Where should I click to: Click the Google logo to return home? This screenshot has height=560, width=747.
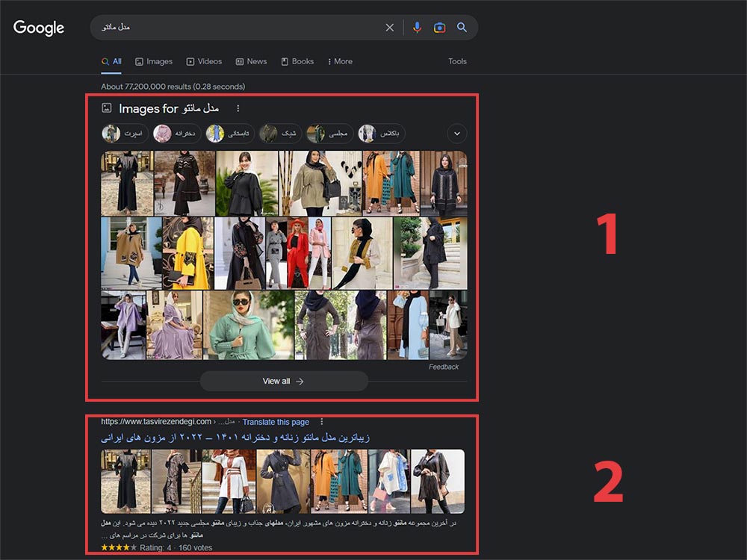coord(38,28)
